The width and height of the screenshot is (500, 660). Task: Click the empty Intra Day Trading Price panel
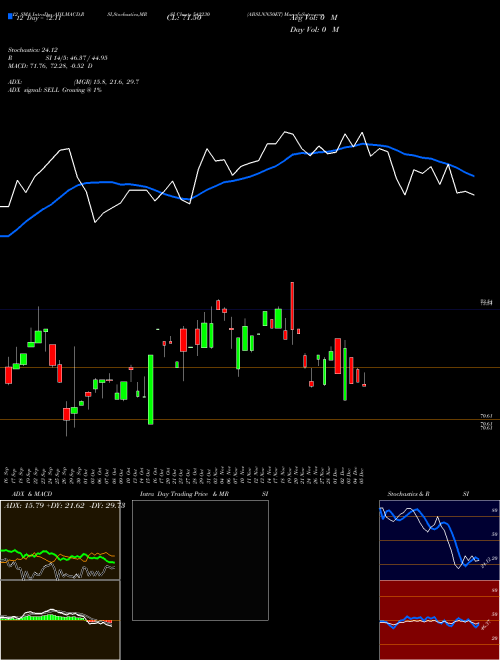(200, 560)
